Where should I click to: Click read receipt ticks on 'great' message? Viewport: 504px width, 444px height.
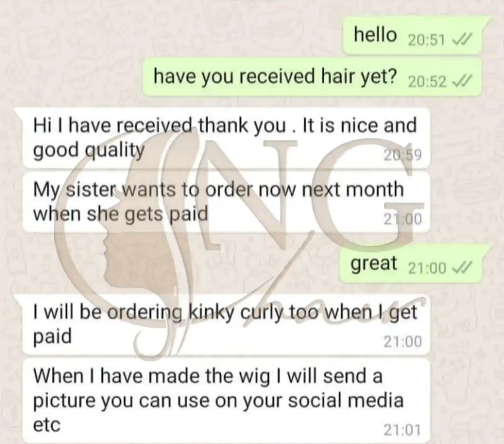[x=462, y=267]
